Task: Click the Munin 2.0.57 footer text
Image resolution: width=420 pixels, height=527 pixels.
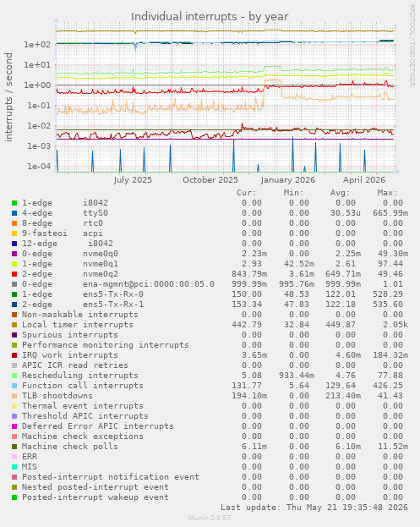Action: click(210, 518)
